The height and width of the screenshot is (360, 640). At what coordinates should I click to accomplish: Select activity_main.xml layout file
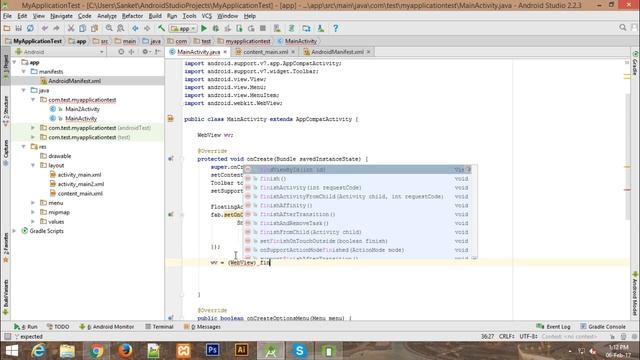[x=79, y=175]
